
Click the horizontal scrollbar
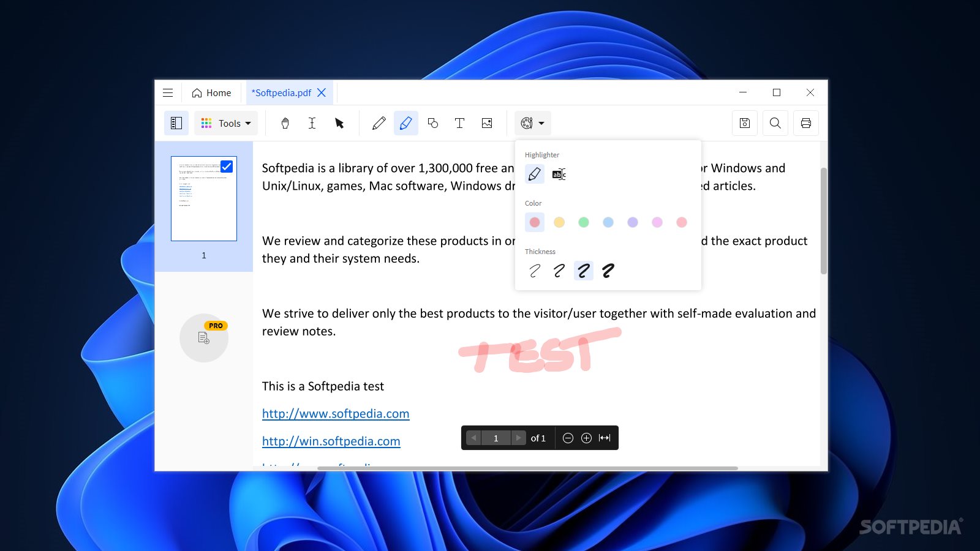coord(527,468)
